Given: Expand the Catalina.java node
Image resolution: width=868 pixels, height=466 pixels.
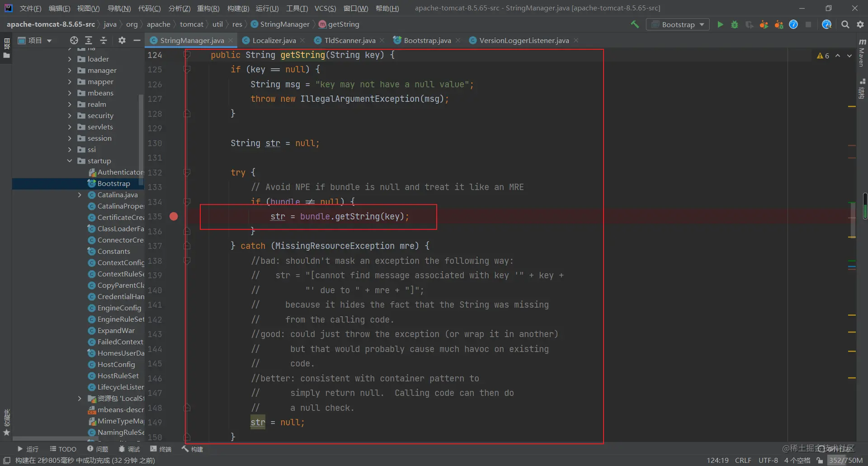Looking at the screenshot, I should click(80, 195).
